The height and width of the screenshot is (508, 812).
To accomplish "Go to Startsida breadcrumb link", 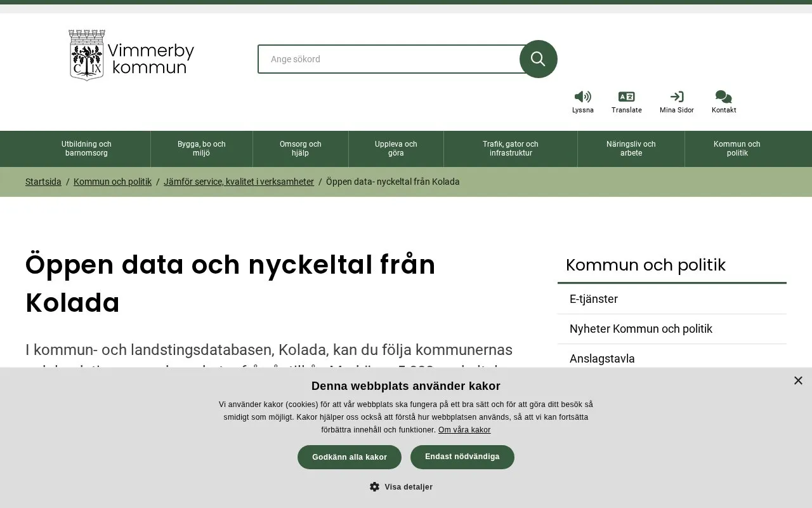I will pyautogui.click(x=43, y=182).
